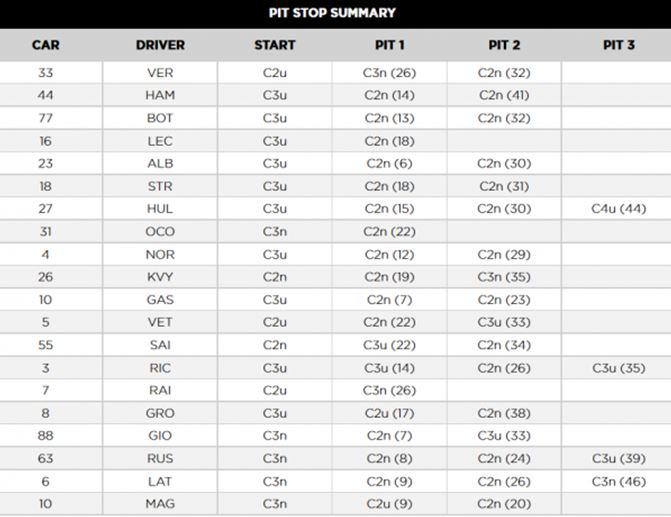Image resolution: width=671 pixels, height=517 pixels.
Task: Click car number 77 cell
Action: tap(46, 118)
